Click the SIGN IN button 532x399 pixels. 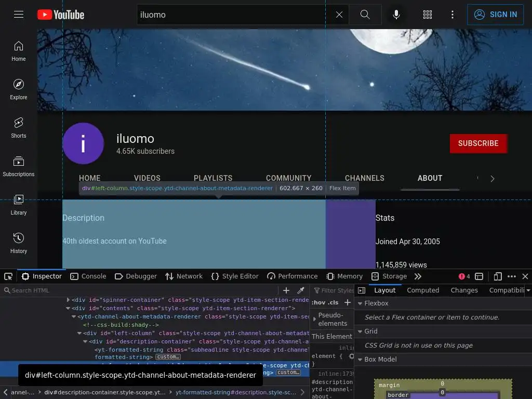(495, 15)
